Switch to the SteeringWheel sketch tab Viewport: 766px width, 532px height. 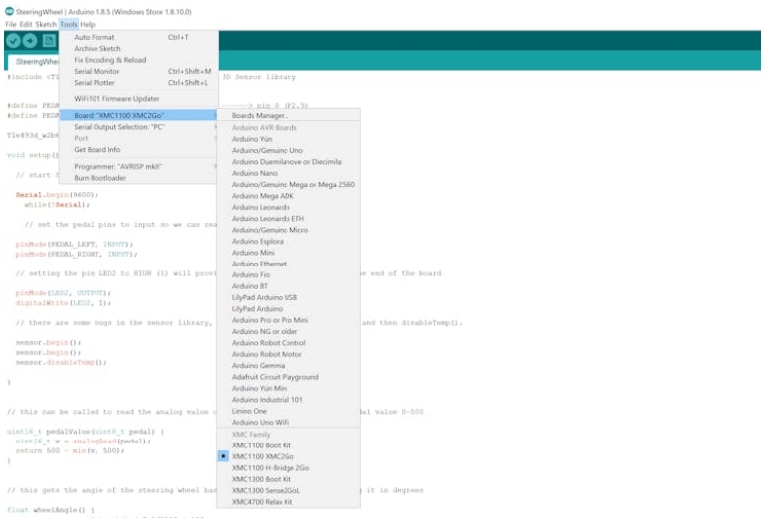[35, 61]
